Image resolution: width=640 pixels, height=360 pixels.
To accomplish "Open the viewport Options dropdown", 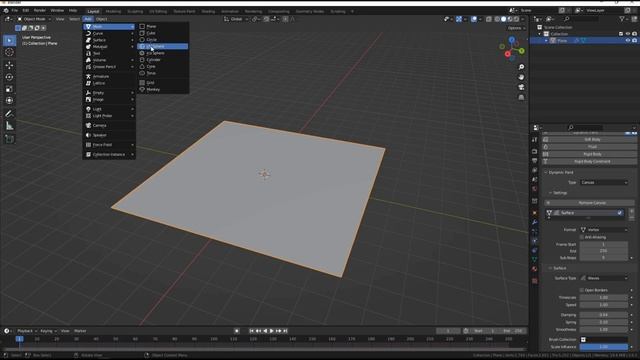I will point(516,28).
